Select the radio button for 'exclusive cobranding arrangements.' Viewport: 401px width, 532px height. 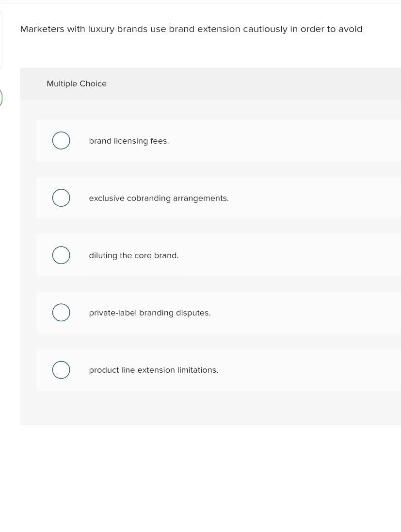(61, 198)
